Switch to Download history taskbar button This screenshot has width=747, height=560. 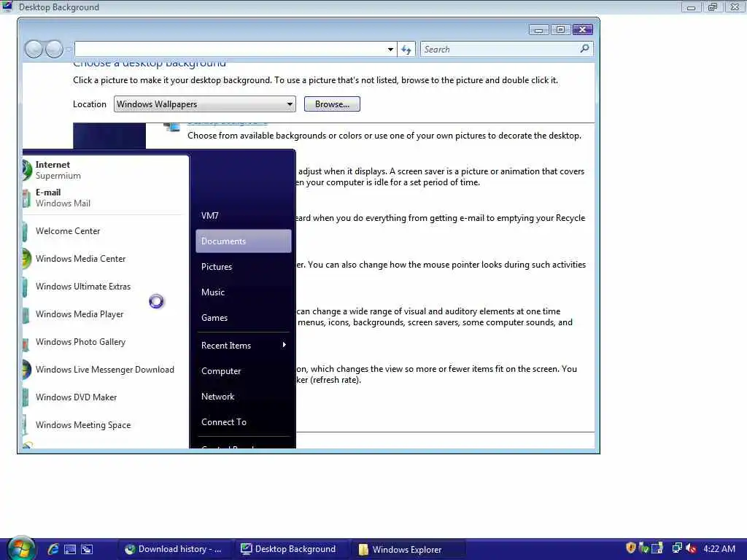click(x=174, y=549)
